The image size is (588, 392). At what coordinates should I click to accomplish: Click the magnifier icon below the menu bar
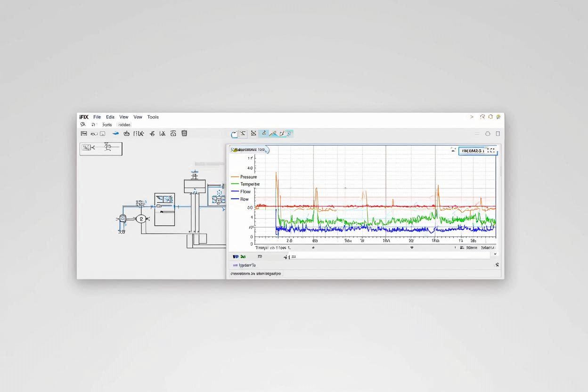pos(83,124)
